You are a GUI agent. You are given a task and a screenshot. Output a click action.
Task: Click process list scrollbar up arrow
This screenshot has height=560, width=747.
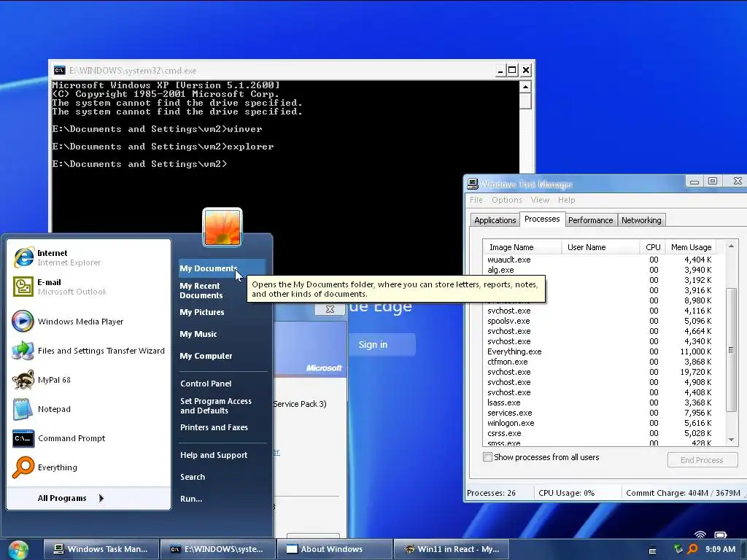click(x=731, y=246)
